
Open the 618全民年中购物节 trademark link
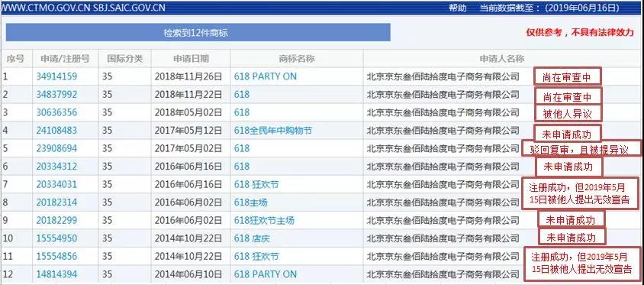click(x=273, y=131)
